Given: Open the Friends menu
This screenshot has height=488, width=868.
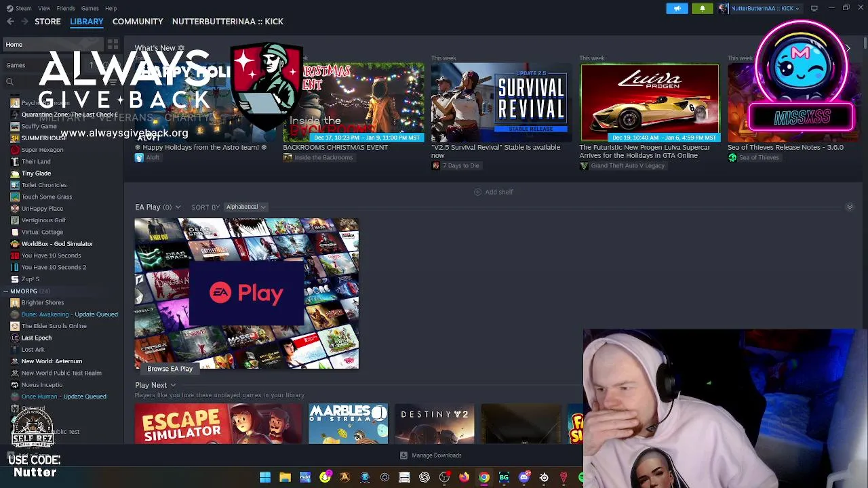Looking at the screenshot, I should [66, 8].
